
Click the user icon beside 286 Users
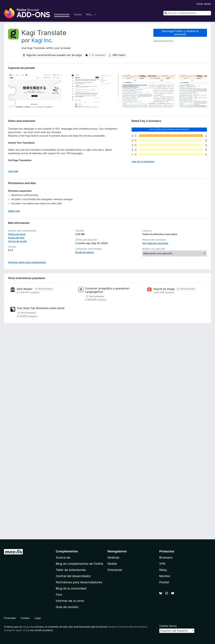click(110, 55)
